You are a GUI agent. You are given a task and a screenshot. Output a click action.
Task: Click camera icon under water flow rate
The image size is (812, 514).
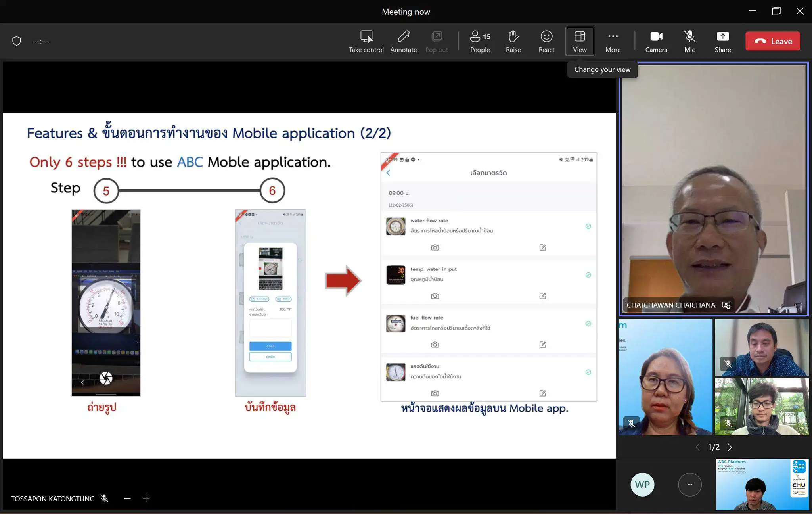coord(435,247)
